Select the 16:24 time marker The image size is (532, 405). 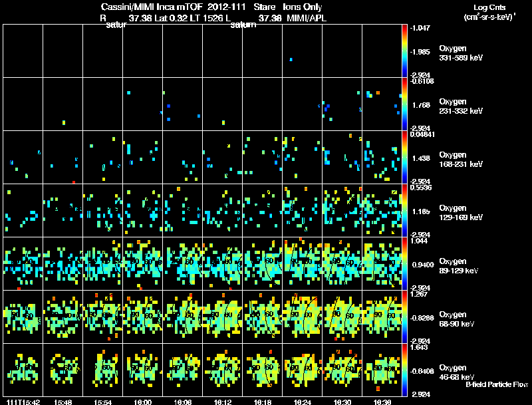[303, 402]
